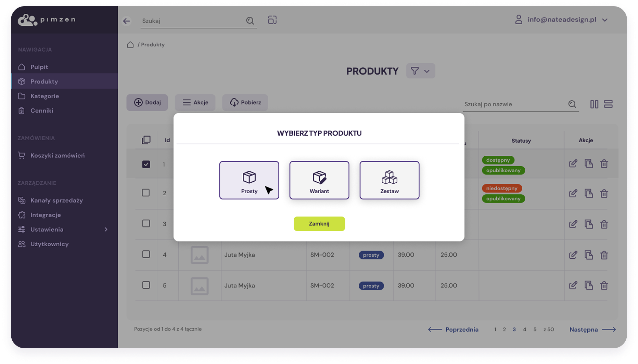Image resolution: width=638 pixels, height=364 pixels.
Task: Choose the Zestaw product type
Action: click(x=390, y=180)
